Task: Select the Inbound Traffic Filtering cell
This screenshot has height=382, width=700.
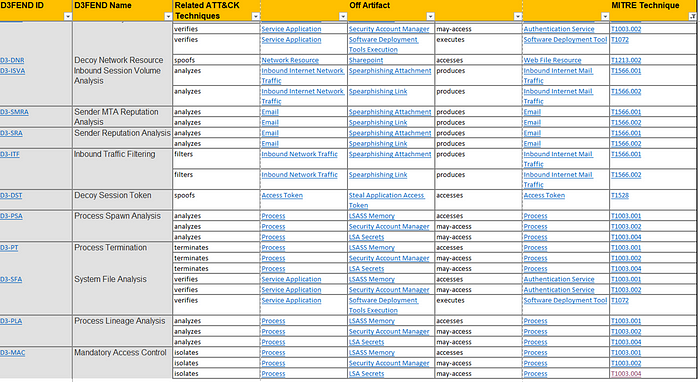Action: [122, 170]
